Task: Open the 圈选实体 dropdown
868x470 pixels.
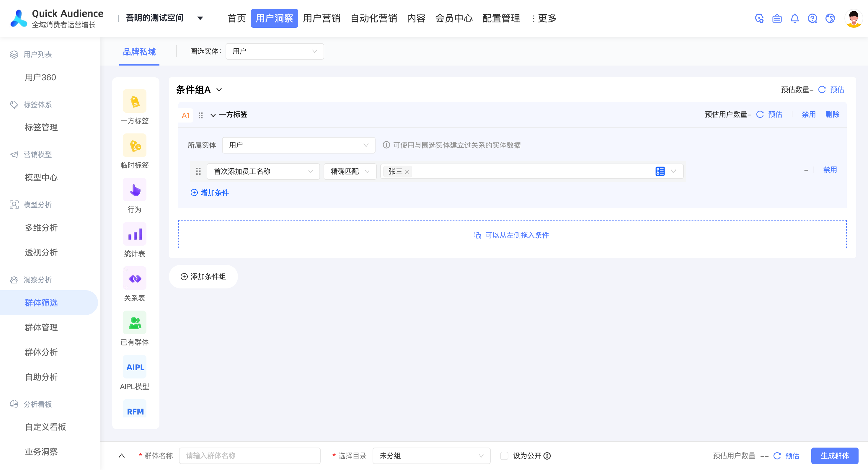Action: (x=274, y=51)
